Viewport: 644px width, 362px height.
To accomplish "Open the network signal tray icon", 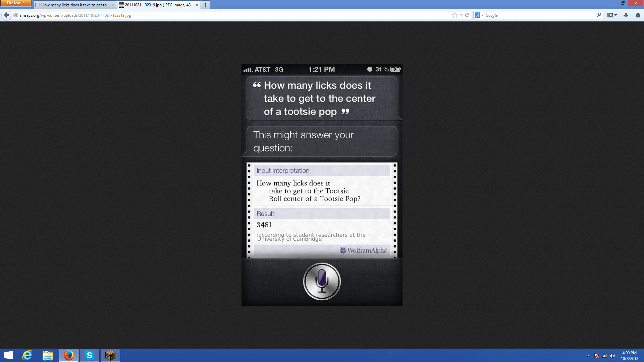I will coord(604,356).
